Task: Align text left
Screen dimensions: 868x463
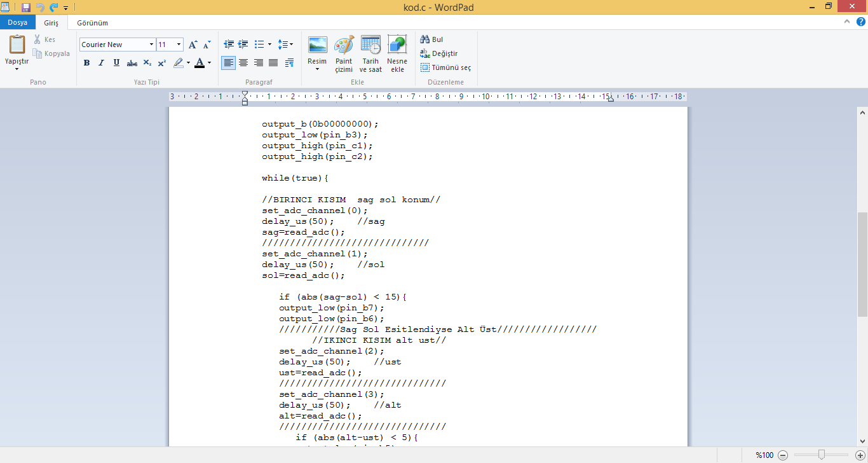Action: pos(228,63)
